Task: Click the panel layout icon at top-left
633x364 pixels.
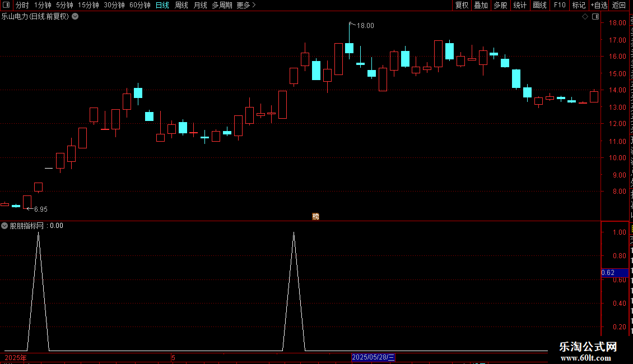Action: [6, 5]
